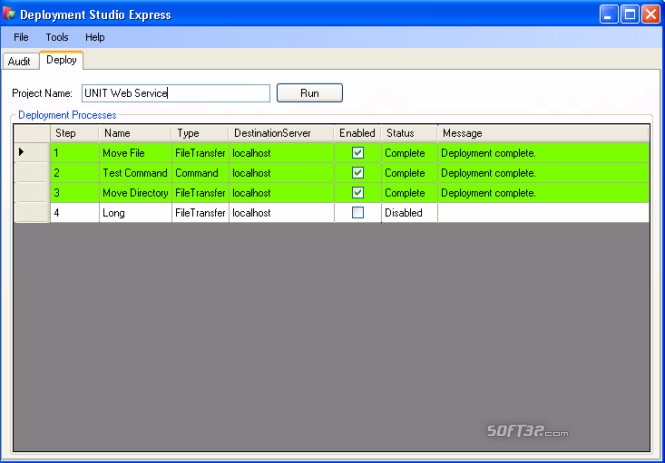Click Complete status in Test Command row
Viewport: 665px width, 463px height.
409,173
